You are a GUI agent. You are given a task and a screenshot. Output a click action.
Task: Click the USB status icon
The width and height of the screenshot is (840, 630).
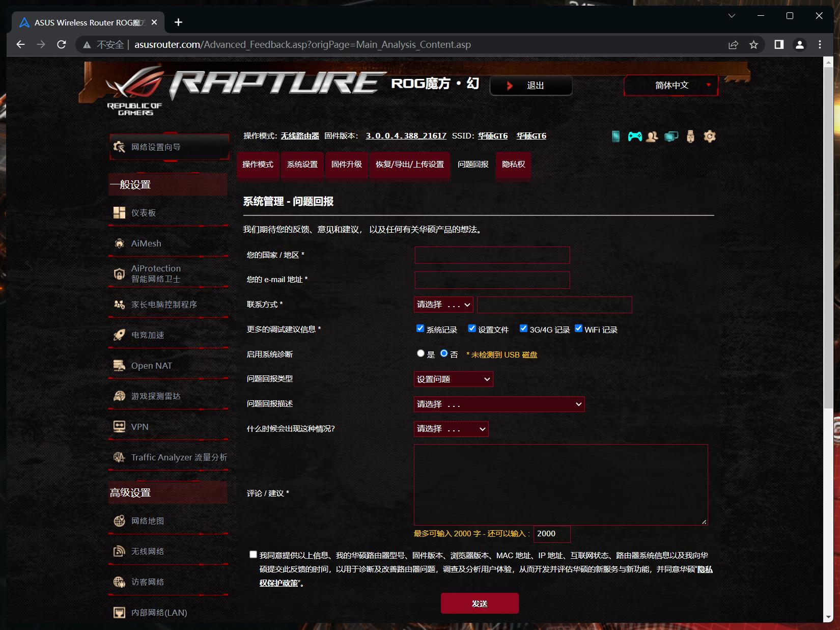coord(690,136)
